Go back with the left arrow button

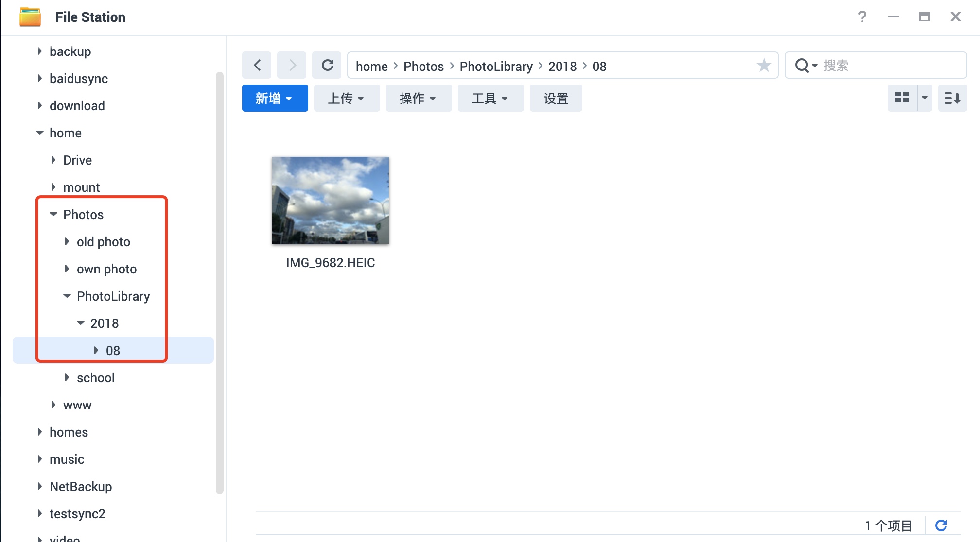(x=257, y=65)
